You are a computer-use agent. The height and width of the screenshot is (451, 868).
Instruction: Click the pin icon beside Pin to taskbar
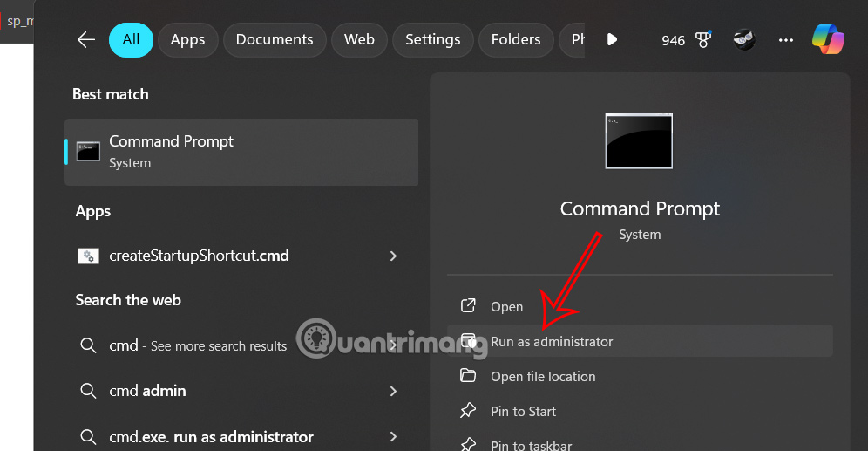[x=468, y=444]
